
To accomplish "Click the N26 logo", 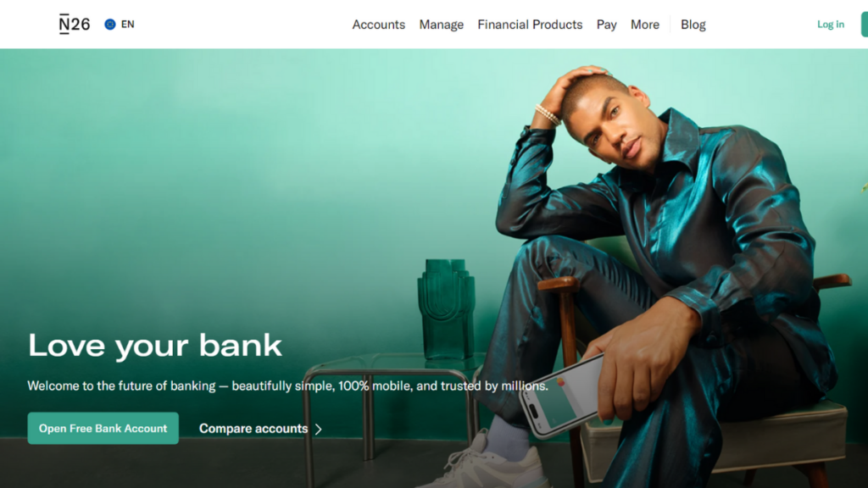I will (x=75, y=25).
